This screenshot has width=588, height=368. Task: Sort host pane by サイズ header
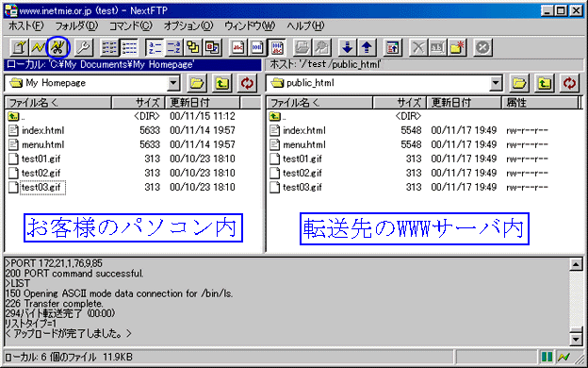400,103
